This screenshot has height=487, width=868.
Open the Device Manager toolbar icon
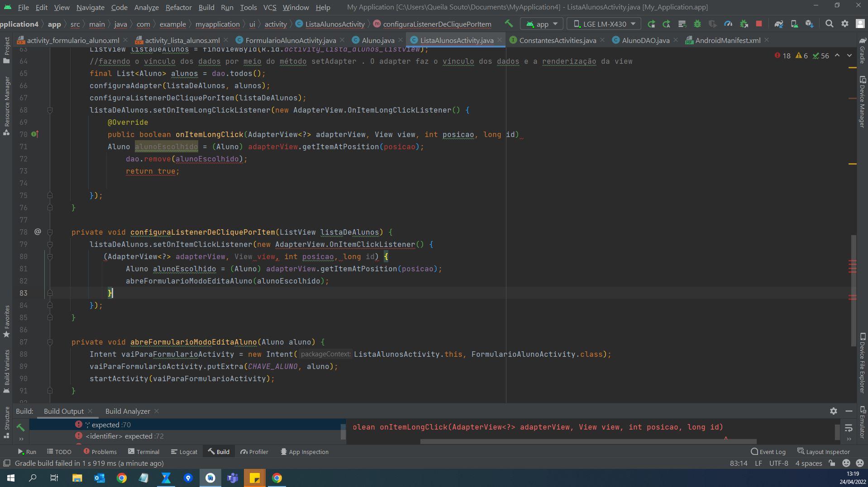click(794, 24)
